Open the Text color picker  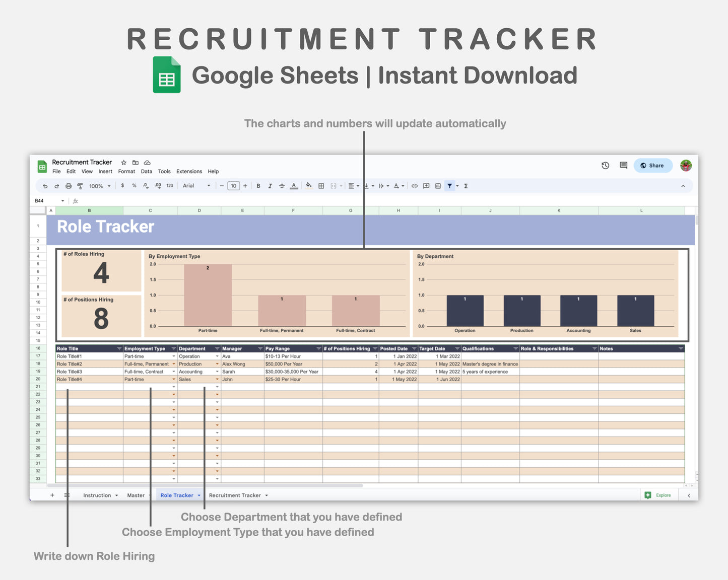click(x=294, y=186)
